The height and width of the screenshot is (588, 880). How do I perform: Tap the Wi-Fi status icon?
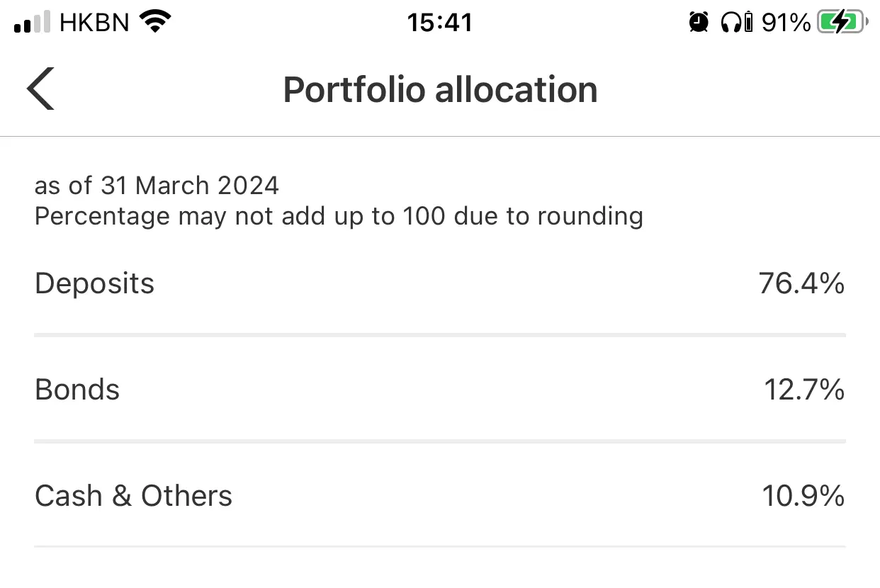pyautogui.click(x=157, y=22)
